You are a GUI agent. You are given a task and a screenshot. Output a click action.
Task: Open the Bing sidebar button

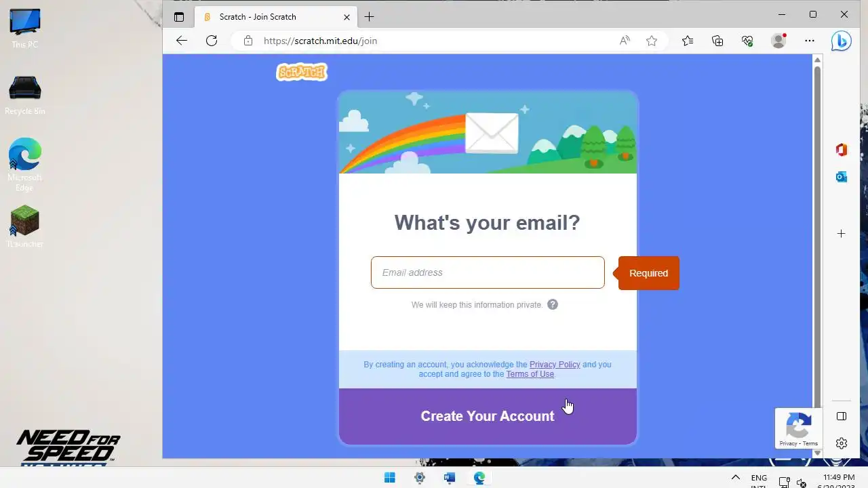[842, 41]
